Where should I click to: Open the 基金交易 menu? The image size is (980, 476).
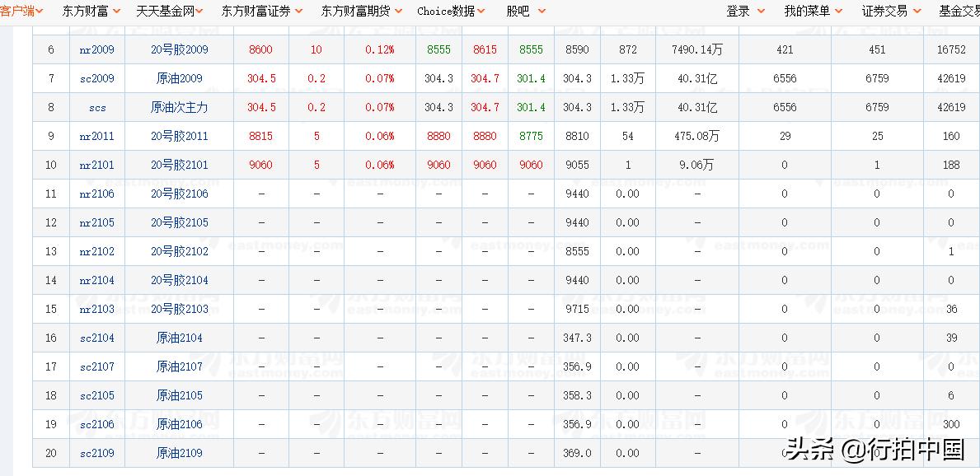point(959,11)
